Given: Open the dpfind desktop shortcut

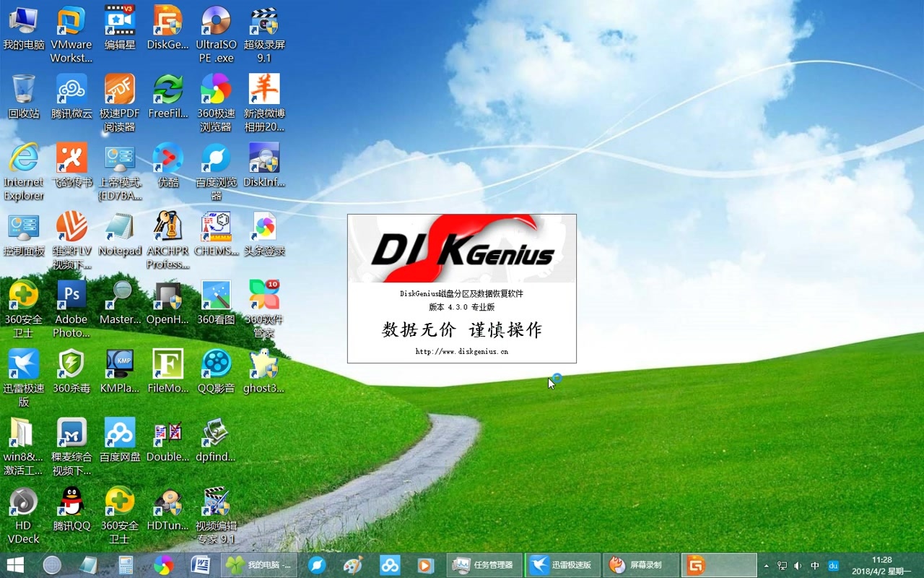Looking at the screenshot, I should tap(216, 439).
